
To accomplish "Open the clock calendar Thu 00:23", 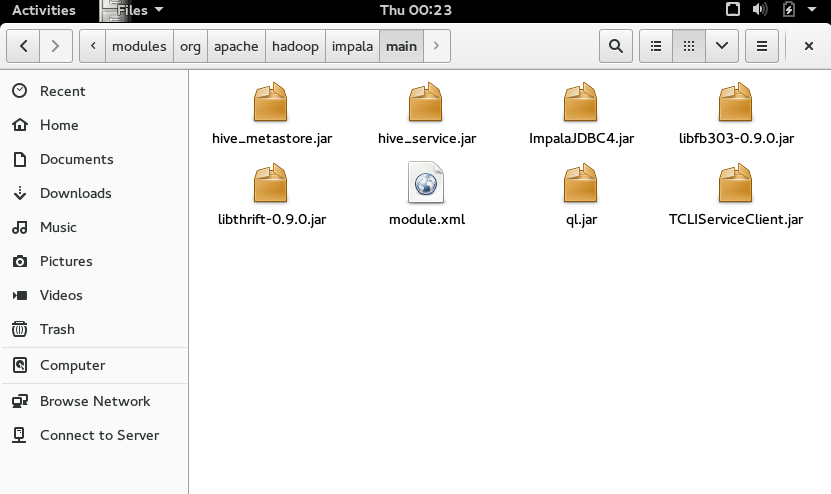I will pyautogui.click(x=416, y=10).
